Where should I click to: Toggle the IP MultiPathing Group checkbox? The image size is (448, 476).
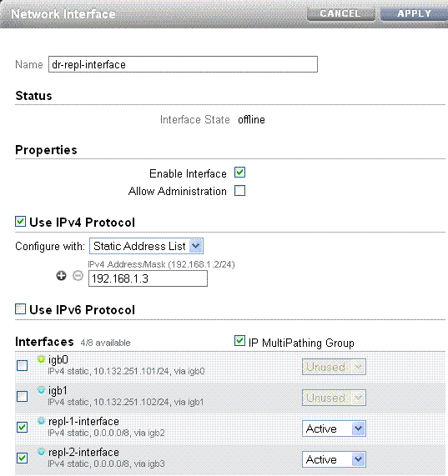pyautogui.click(x=239, y=341)
